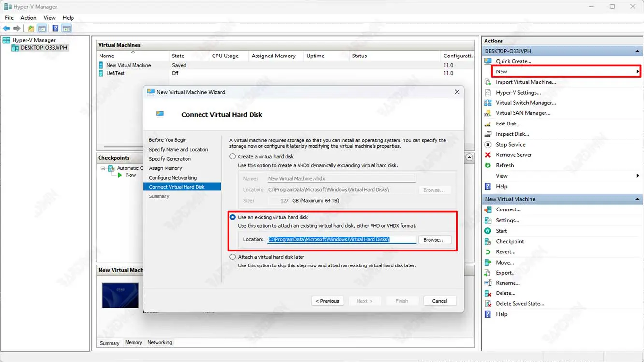The width and height of the screenshot is (644, 362).
Task: Click the Import Virtual Machine icon
Action: pyautogui.click(x=488, y=82)
